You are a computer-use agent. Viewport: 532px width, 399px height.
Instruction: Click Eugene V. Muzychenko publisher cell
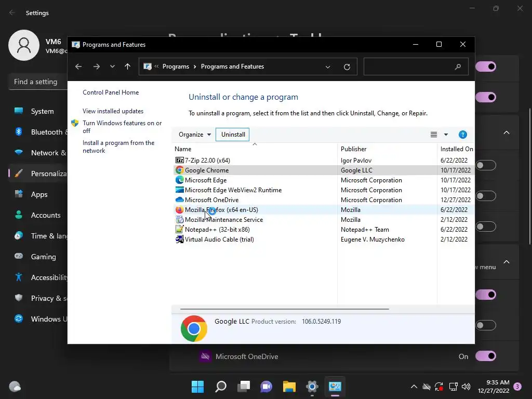click(373, 239)
